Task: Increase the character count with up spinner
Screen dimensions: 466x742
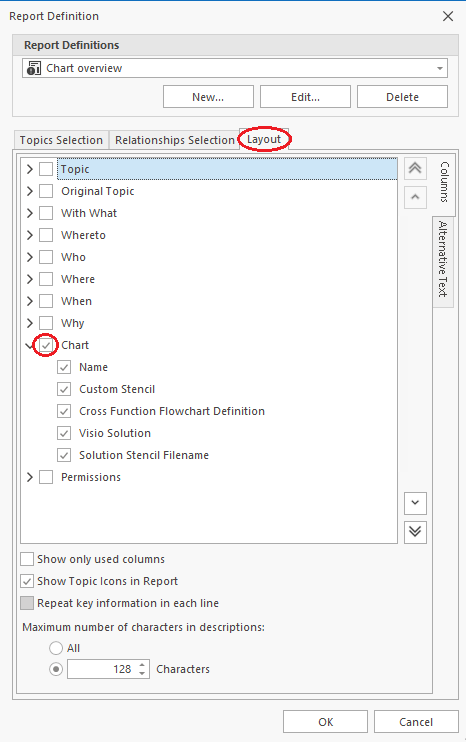Action: (x=142, y=665)
